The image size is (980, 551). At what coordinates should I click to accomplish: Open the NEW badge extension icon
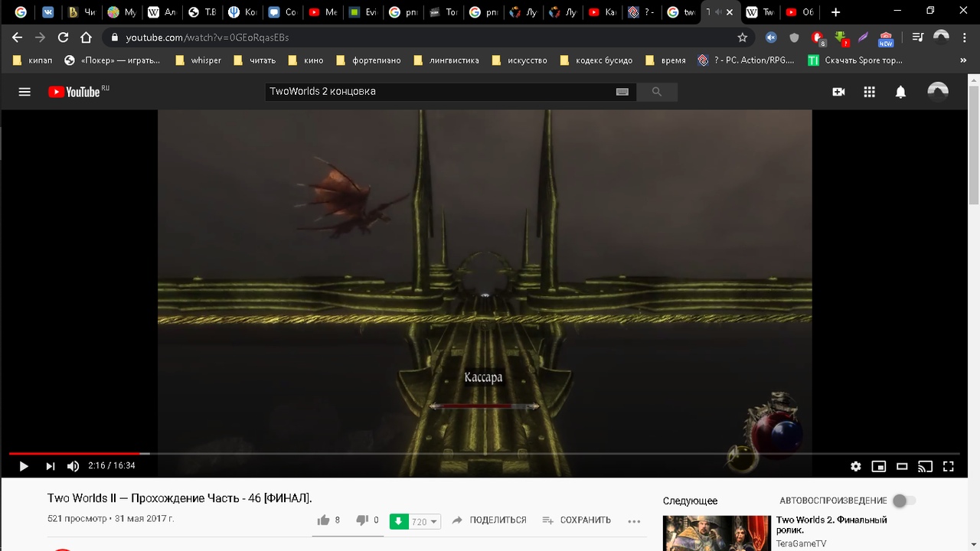[x=886, y=37]
